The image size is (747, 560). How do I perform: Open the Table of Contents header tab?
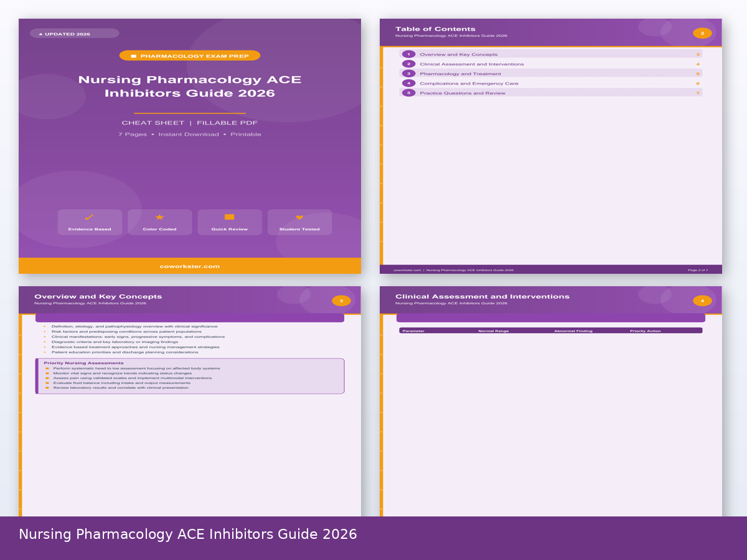[x=435, y=29]
